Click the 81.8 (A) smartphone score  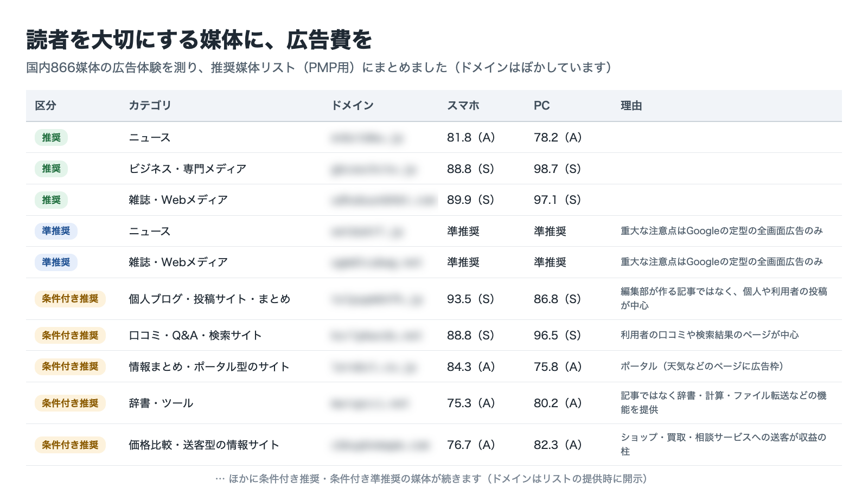click(471, 138)
